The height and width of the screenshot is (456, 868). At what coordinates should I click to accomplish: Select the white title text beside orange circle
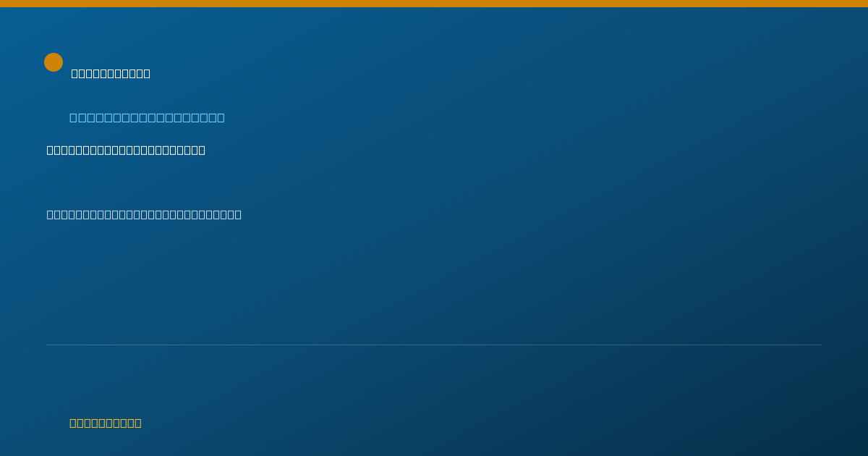pyautogui.click(x=111, y=73)
